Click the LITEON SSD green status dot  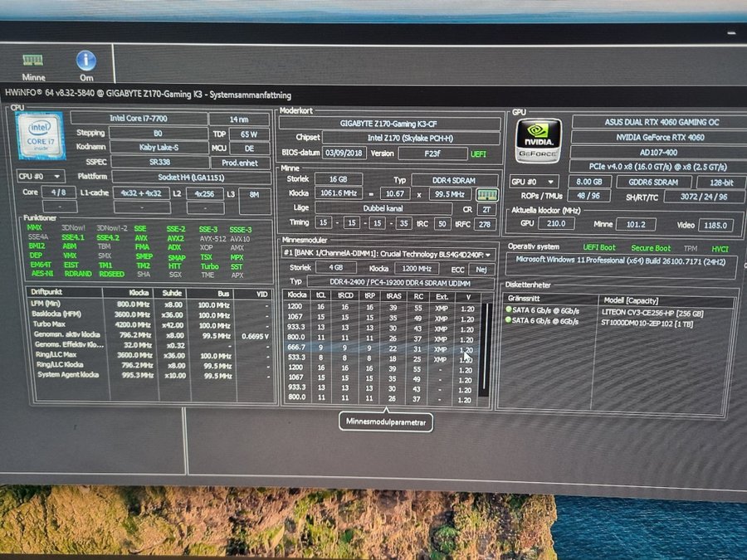pyautogui.click(x=508, y=309)
